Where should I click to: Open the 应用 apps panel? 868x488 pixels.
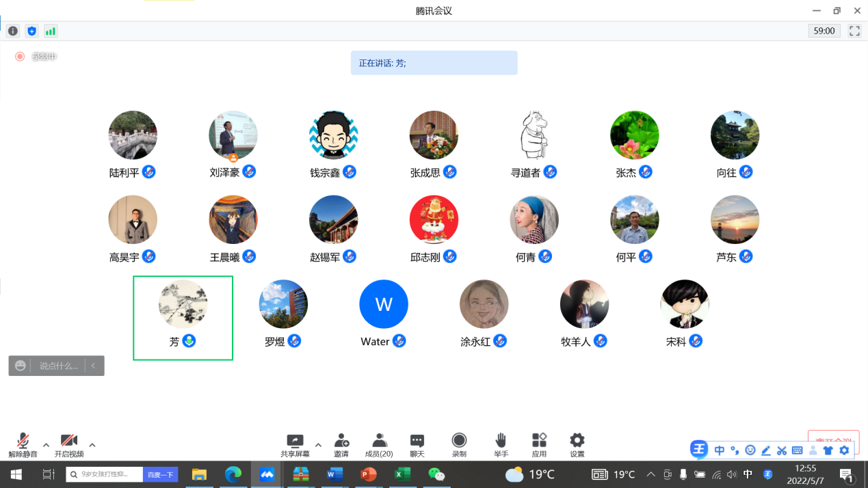pyautogui.click(x=539, y=445)
